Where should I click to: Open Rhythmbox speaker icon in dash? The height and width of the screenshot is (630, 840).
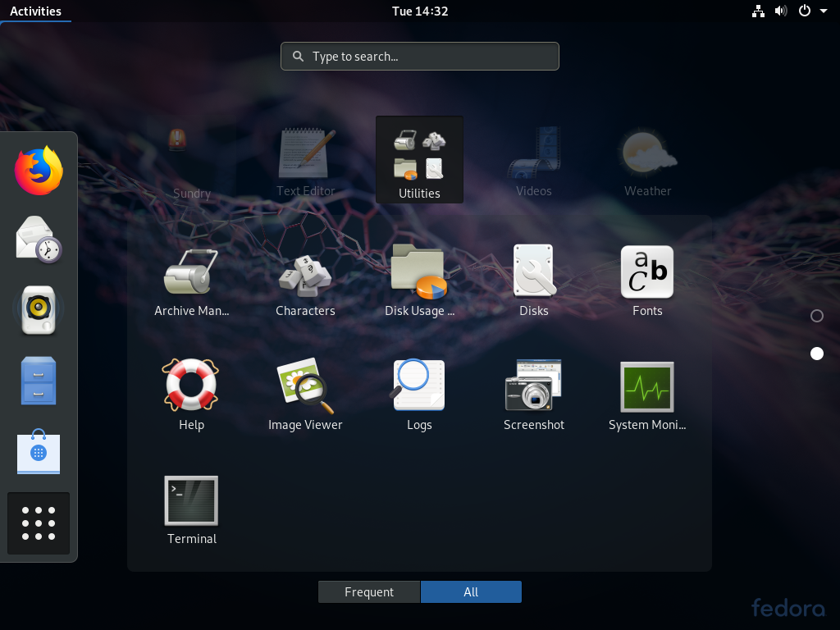(39, 310)
